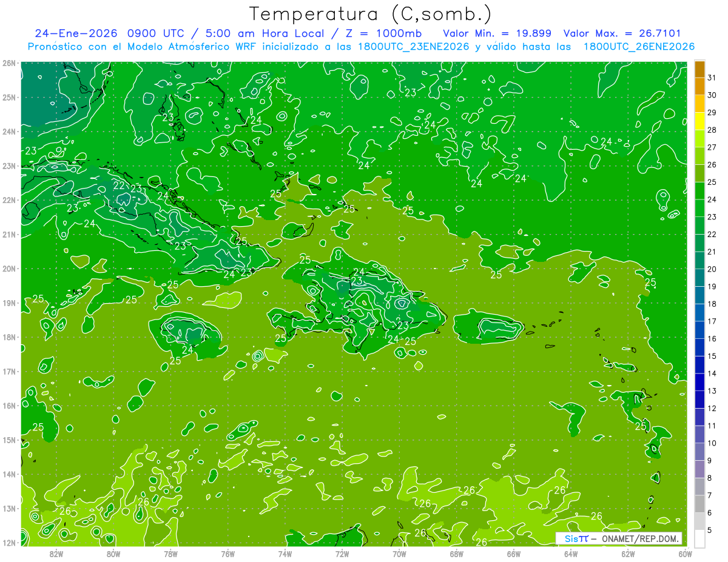Select the purple-gray swatch between 8 and 9

(699, 469)
